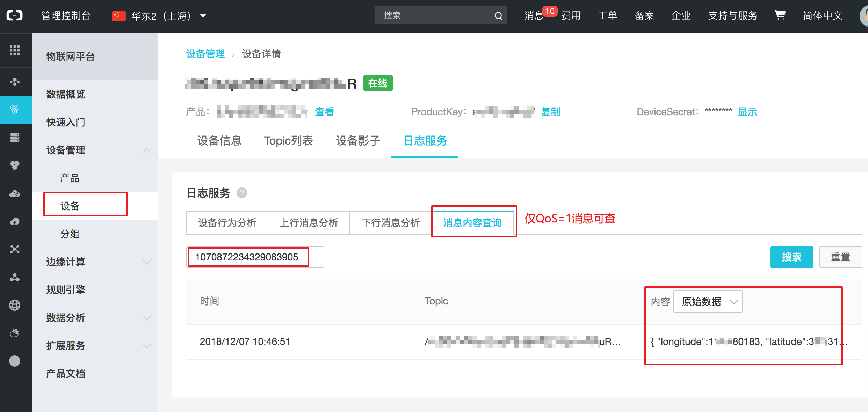Select the IoT platform sidebar icon
The image size is (868, 412).
15,109
